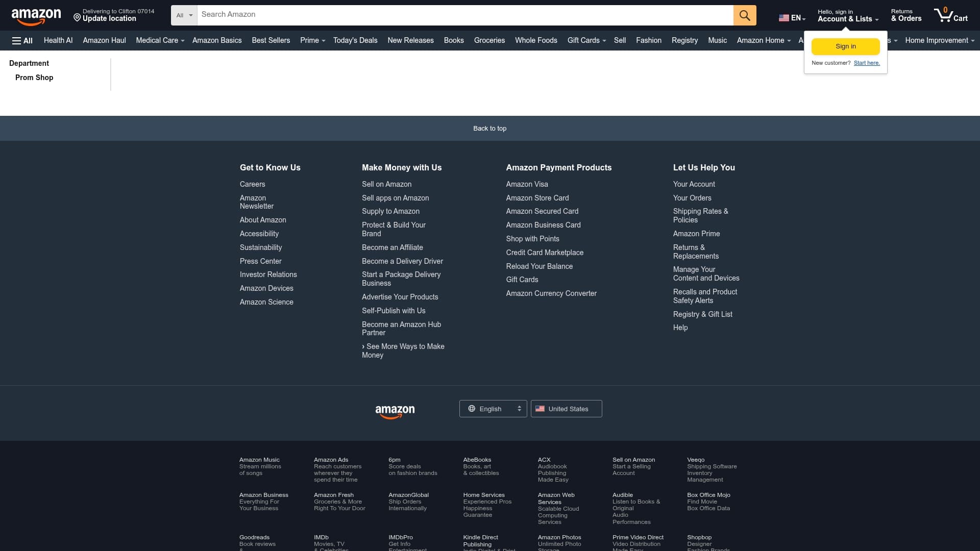The height and width of the screenshot is (551, 980).
Task: Click the footer Amazon logo
Action: (395, 411)
